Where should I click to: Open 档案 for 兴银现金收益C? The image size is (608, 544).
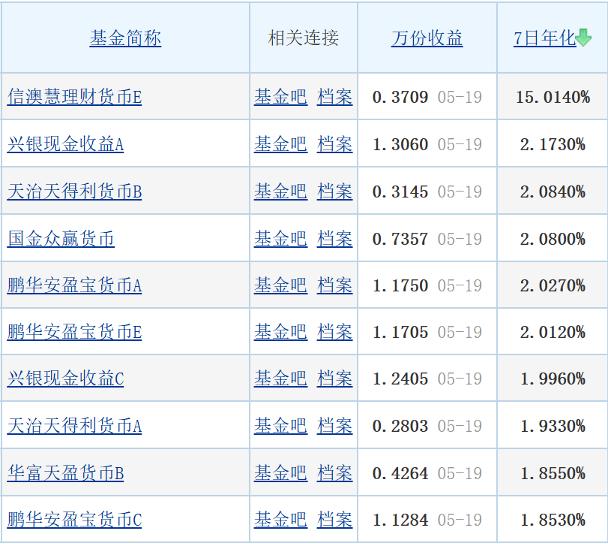335,378
